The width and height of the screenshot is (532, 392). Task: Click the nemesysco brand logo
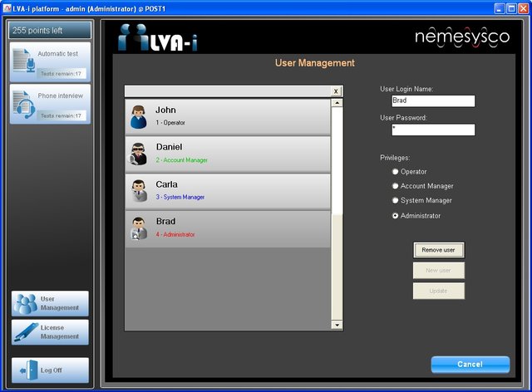(x=462, y=37)
